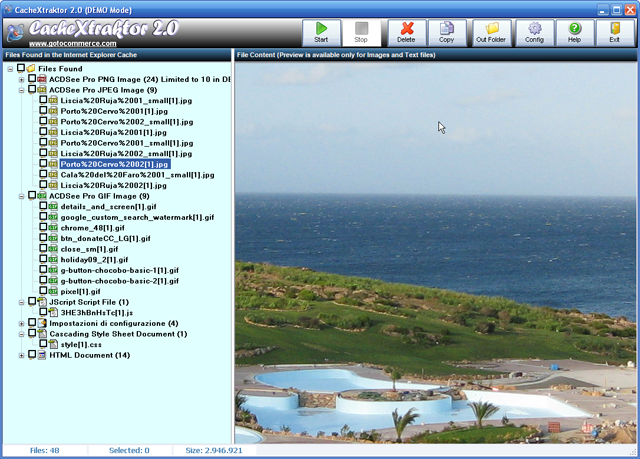Click the 'Files: 48' status bar entry
The image size is (640, 459).
click(44, 450)
